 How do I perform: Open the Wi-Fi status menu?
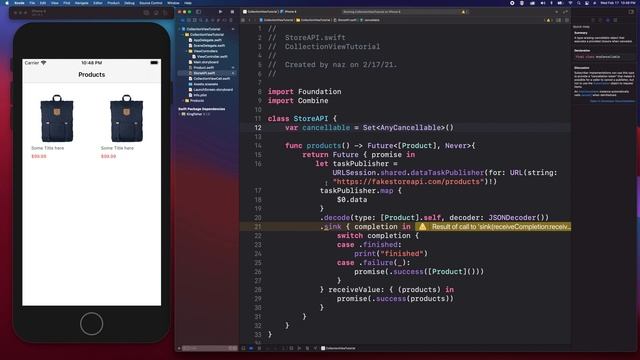(x=570, y=3)
